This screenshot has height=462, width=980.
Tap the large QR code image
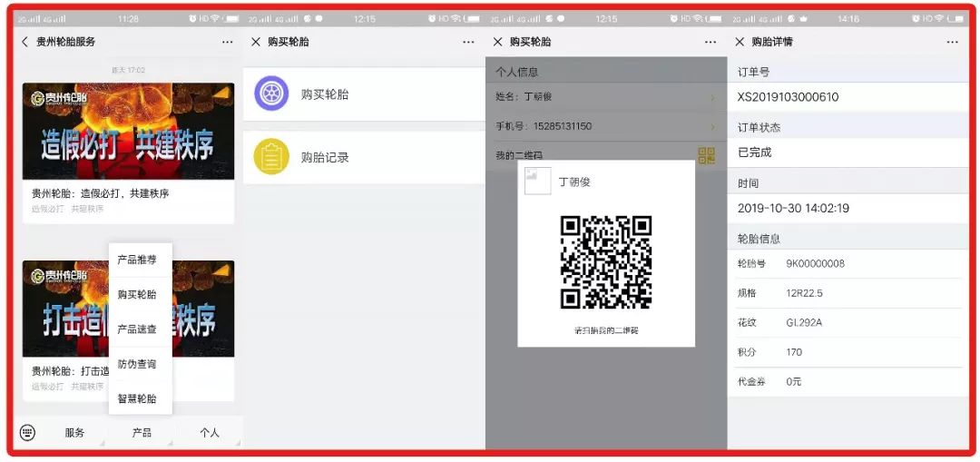pos(605,262)
